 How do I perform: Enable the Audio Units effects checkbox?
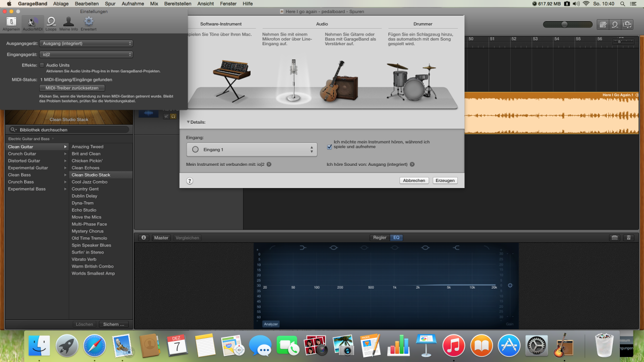click(42, 65)
